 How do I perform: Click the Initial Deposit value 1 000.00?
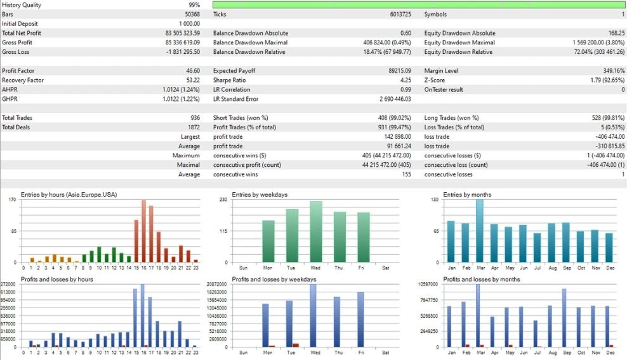click(x=190, y=23)
